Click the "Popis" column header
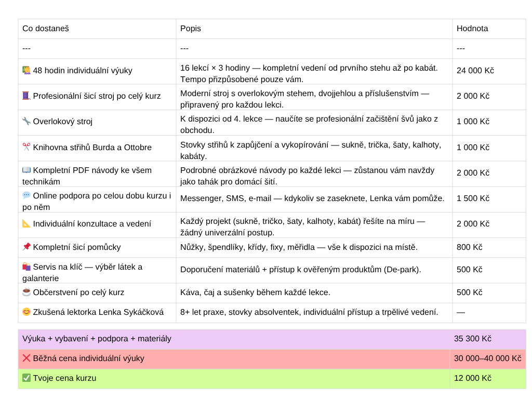Image resolution: width=532 pixels, height=399 pixels. click(191, 29)
